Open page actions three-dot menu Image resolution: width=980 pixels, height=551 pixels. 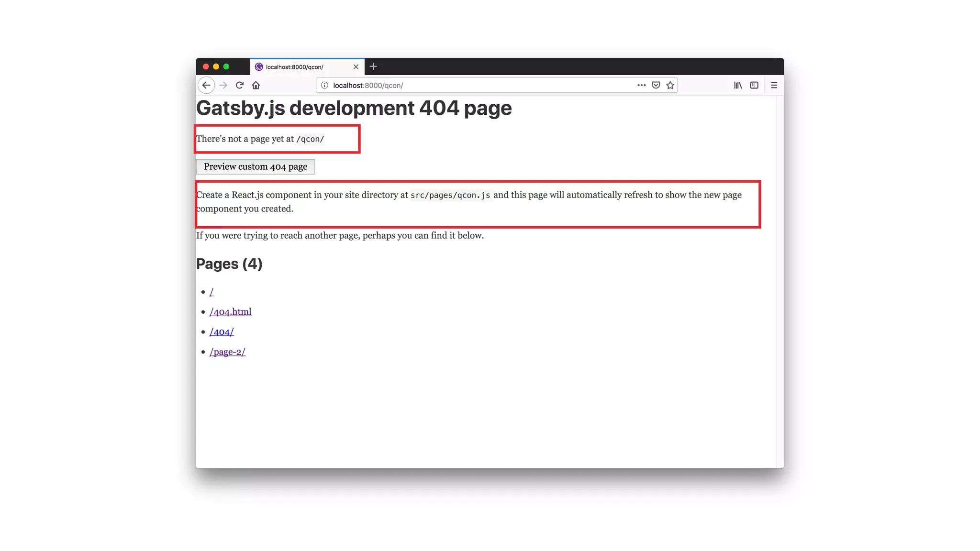pyautogui.click(x=641, y=85)
